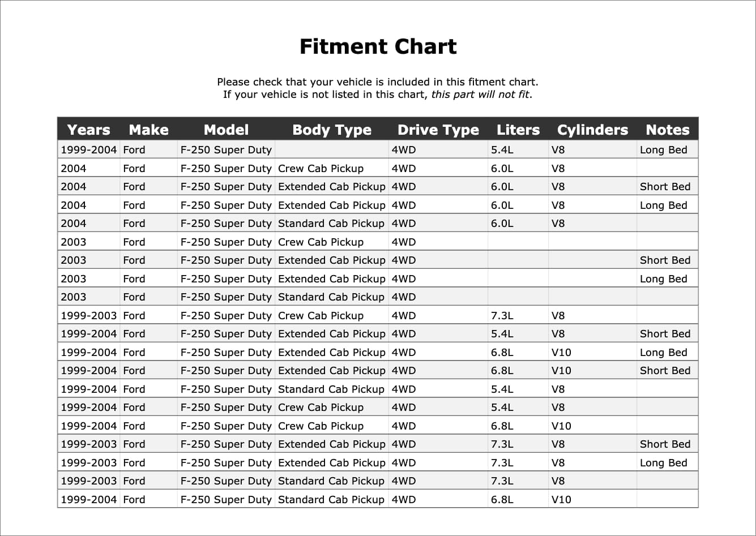Select the Years column header
This screenshot has width=756, height=536.
[x=88, y=130]
